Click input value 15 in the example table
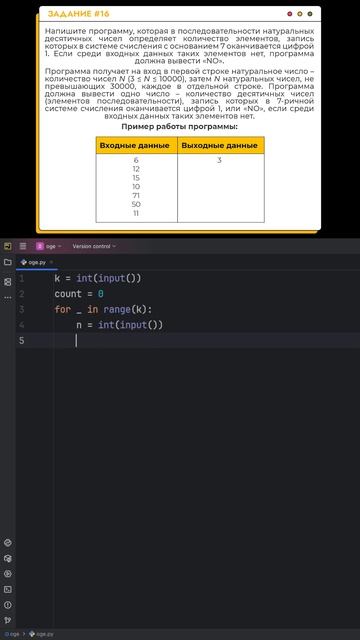The height and width of the screenshot is (640, 360). (136, 178)
